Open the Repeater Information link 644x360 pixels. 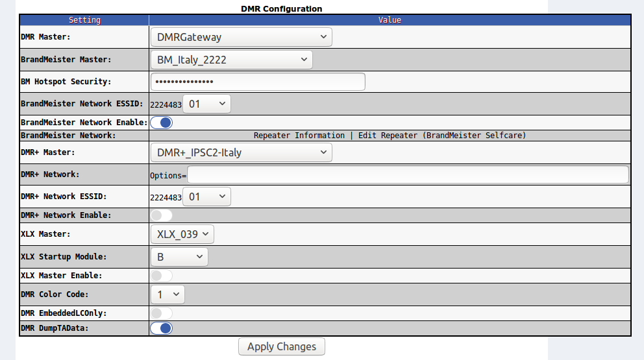299,136
